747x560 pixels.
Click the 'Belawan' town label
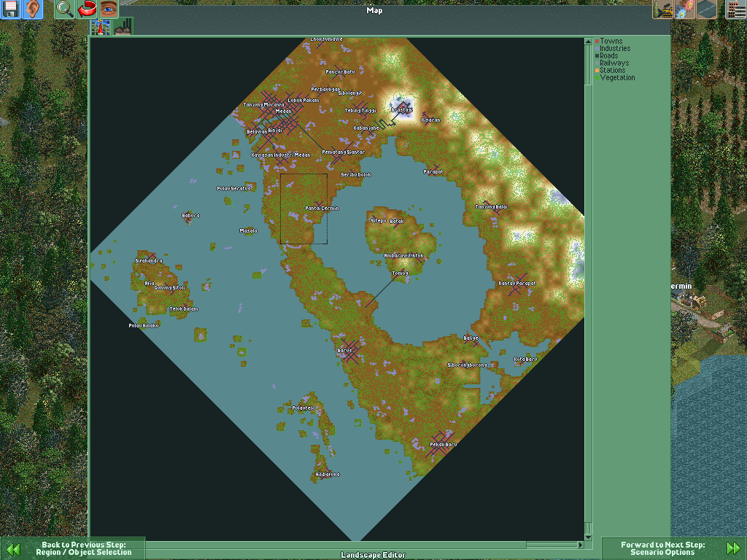pos(257,131)
